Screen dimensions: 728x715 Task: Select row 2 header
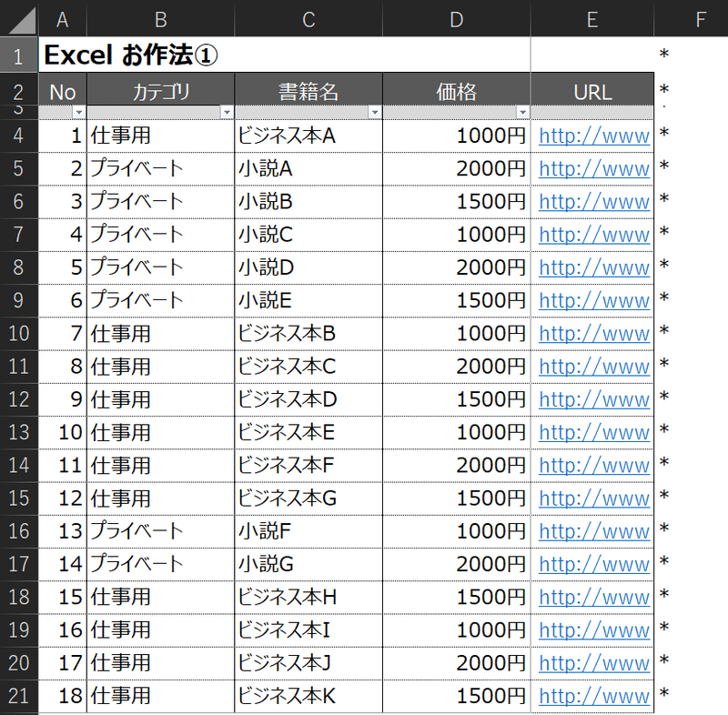(x=18, y=91)
